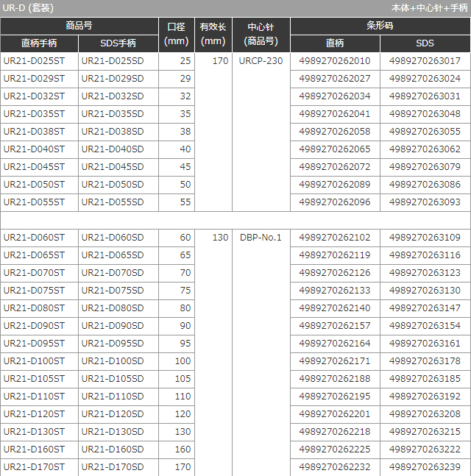Click the UR-D (套装) title text

click(28, 8)
